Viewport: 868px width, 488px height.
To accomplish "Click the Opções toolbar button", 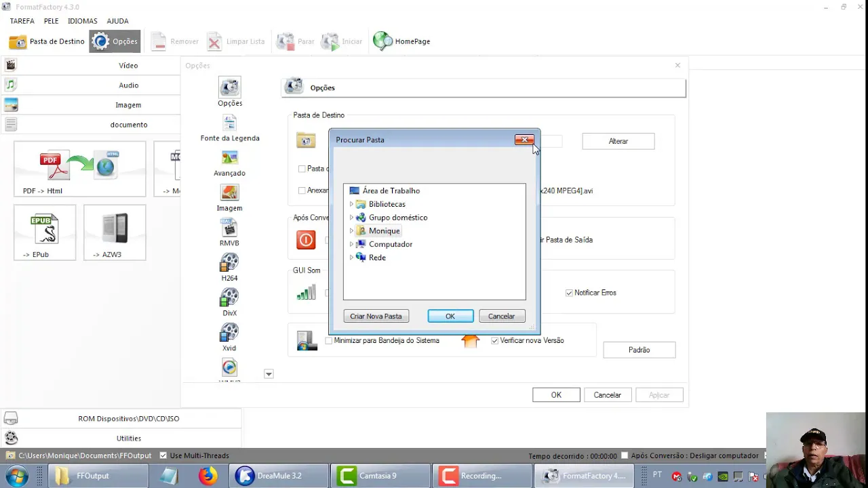I will (115, 41).
